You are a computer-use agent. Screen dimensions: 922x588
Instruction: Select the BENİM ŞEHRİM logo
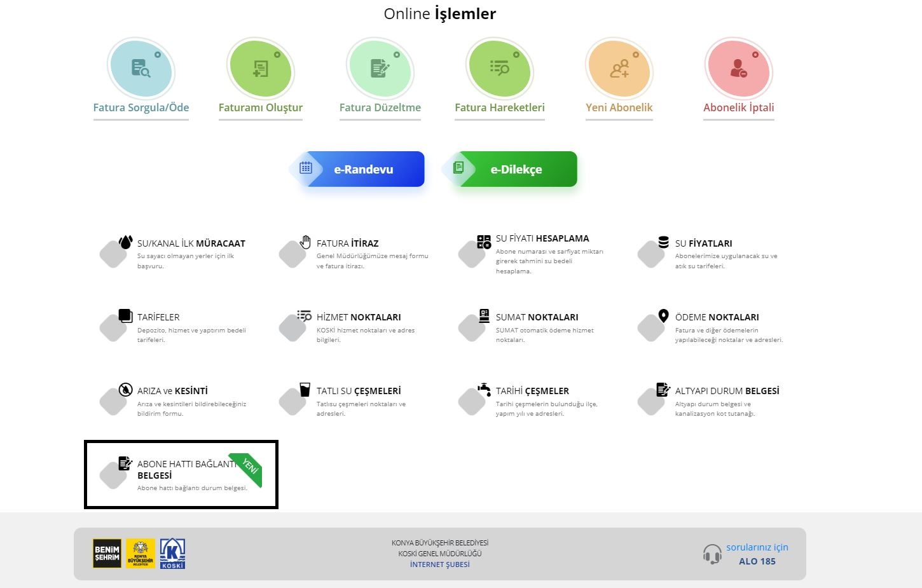pos(106,552)
